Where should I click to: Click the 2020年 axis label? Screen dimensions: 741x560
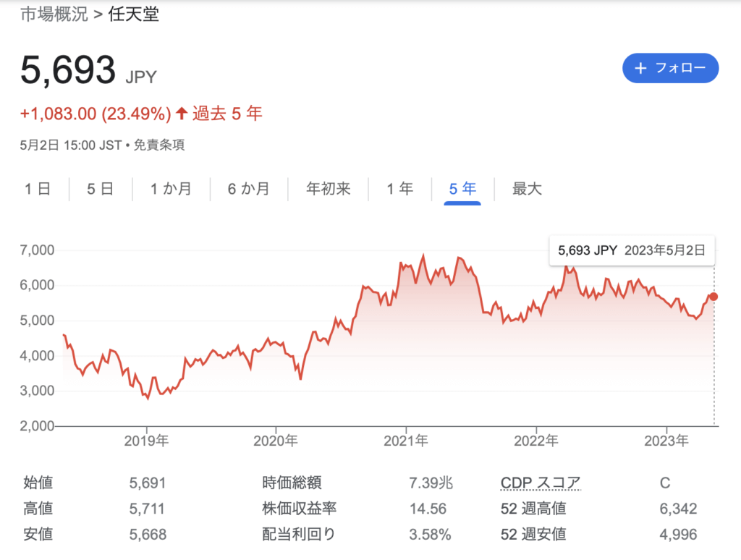276,441
